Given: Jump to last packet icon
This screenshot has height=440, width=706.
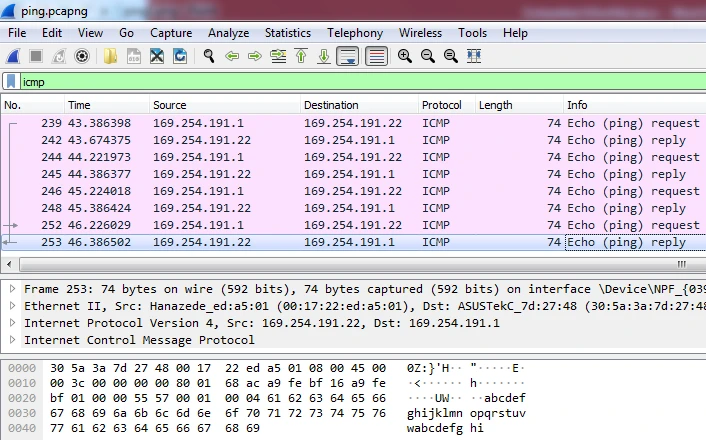Looking at the screenshot, I should pyautogui.click(x=324, y=56).
